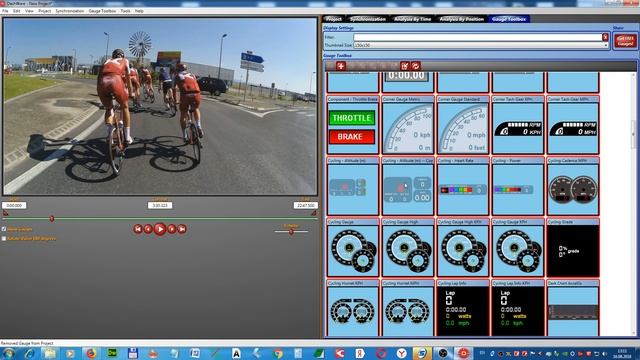Select the Throttle Brake component gauge
Viewport: 640px width, 360px height.
353,125
